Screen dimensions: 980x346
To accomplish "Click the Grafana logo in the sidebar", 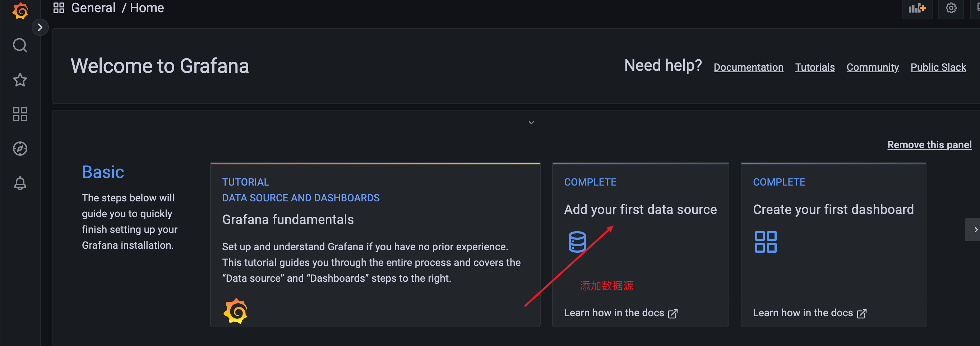I will [20, 10].
